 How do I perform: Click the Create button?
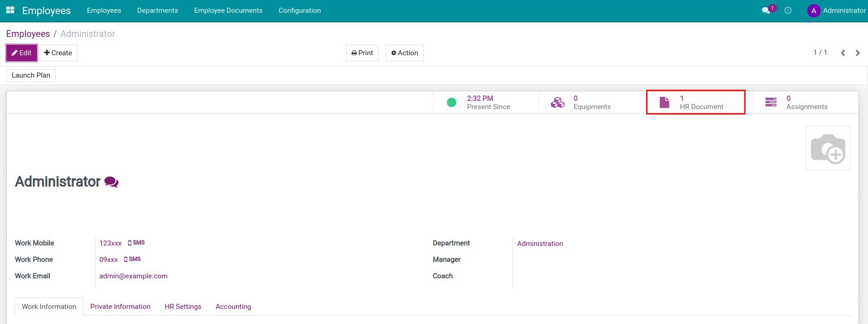pos(58,53)
